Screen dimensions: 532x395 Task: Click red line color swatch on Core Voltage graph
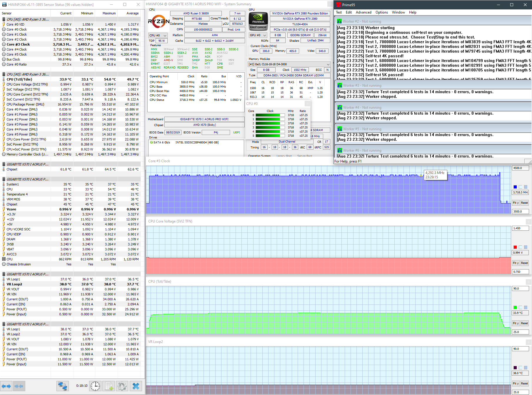coord(515,247)
